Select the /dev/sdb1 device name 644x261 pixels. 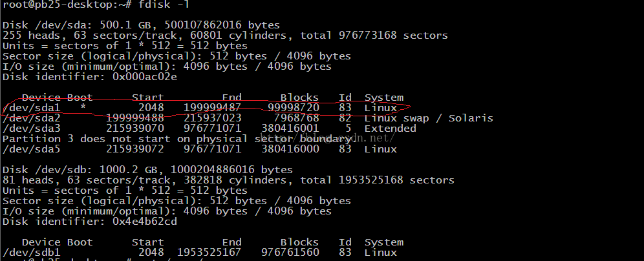click(31, 253)
